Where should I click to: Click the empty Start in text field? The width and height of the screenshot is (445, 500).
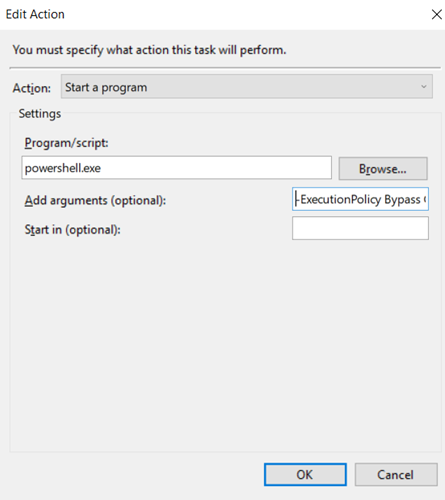360,228
